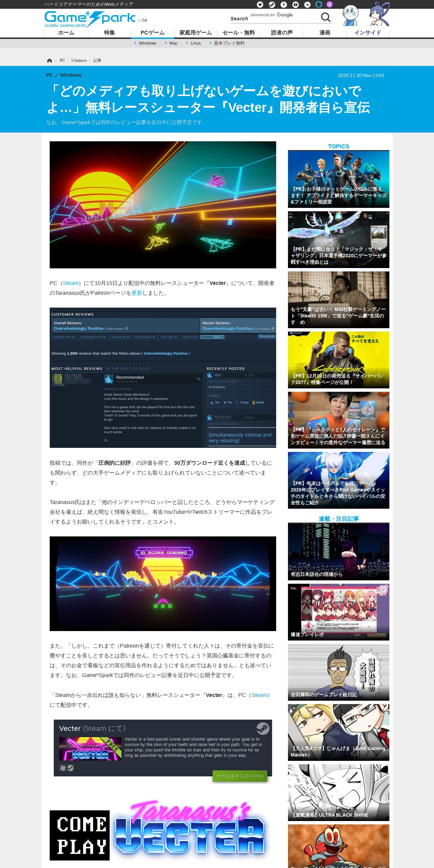Viewport: 434px width, 868px height.
Task: Click the PC breadcrumb link
Action: tap(62, 61)
